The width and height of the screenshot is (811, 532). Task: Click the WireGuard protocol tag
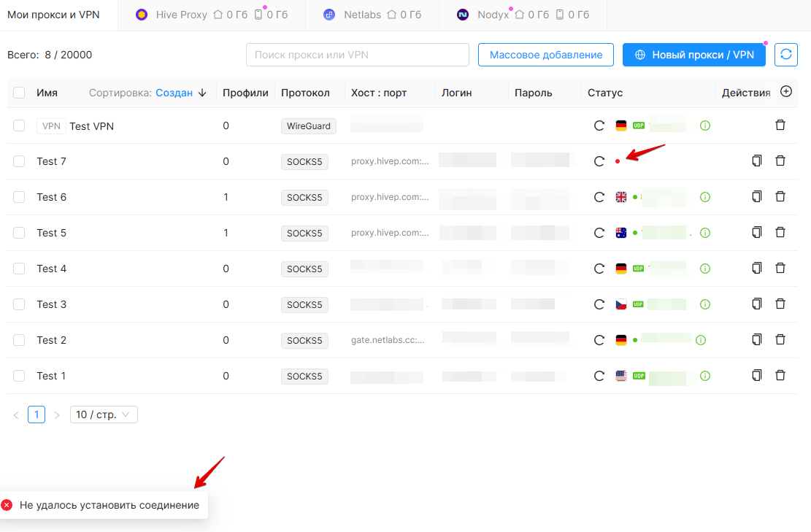coord(309,126)
